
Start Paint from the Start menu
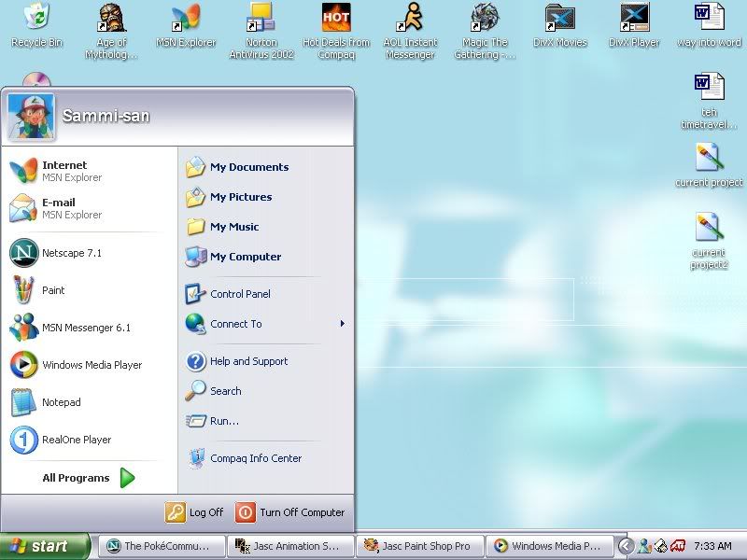89,290
